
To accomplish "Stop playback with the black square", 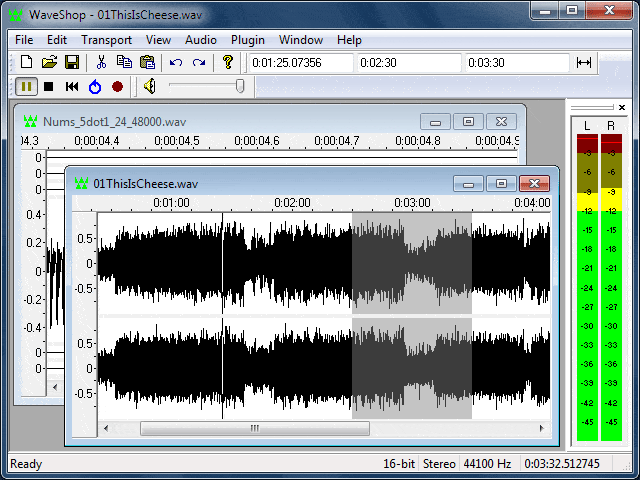I will tap(49, 87).
